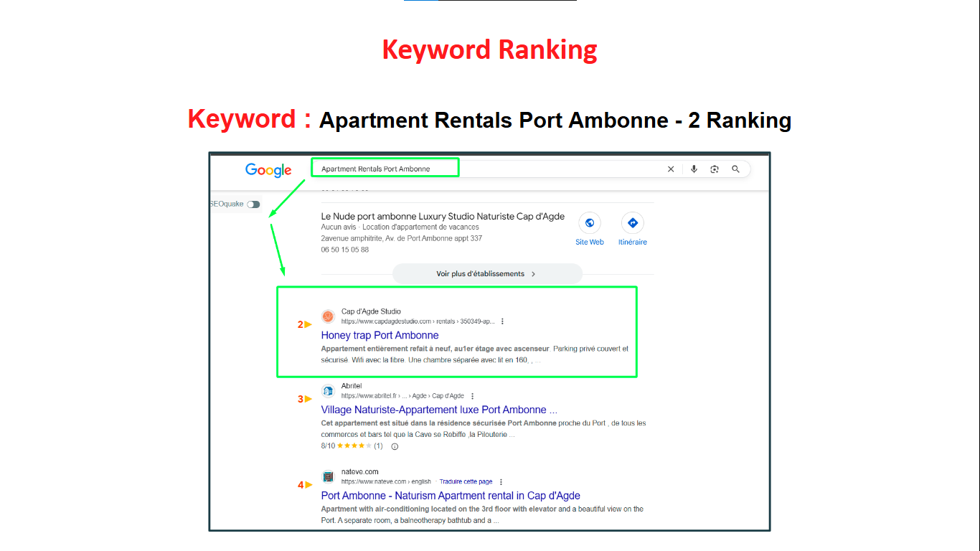Image resolution: width=980 pixels, height=551 pixels.
Task: Click the Google search input field
Action: tap(488, 169)
